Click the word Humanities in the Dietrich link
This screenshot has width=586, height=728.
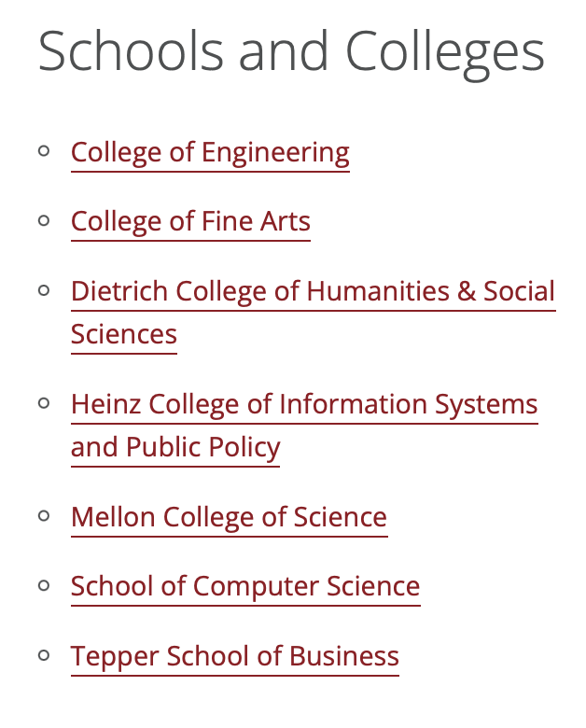(378, 291)
